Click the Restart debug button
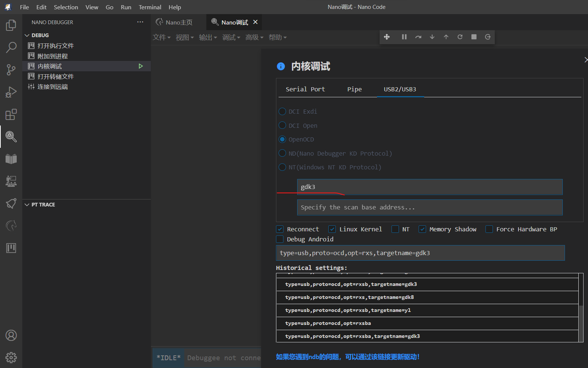This screenshot has height=368, width=588. coord(460,37)
